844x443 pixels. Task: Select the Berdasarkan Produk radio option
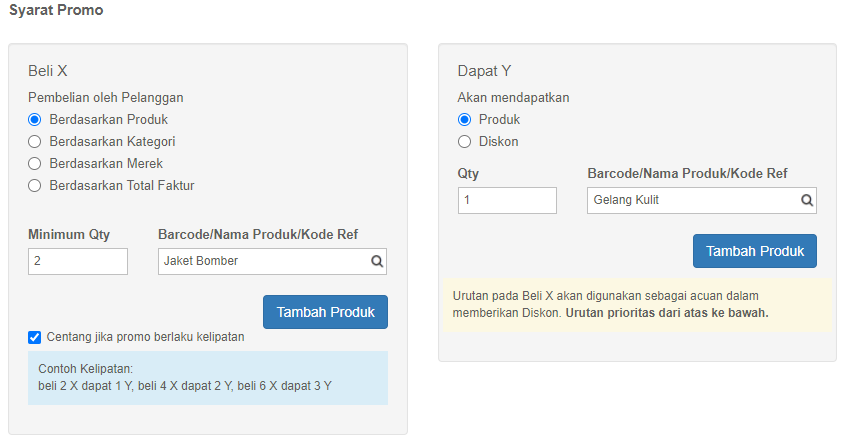click(34, 119)
